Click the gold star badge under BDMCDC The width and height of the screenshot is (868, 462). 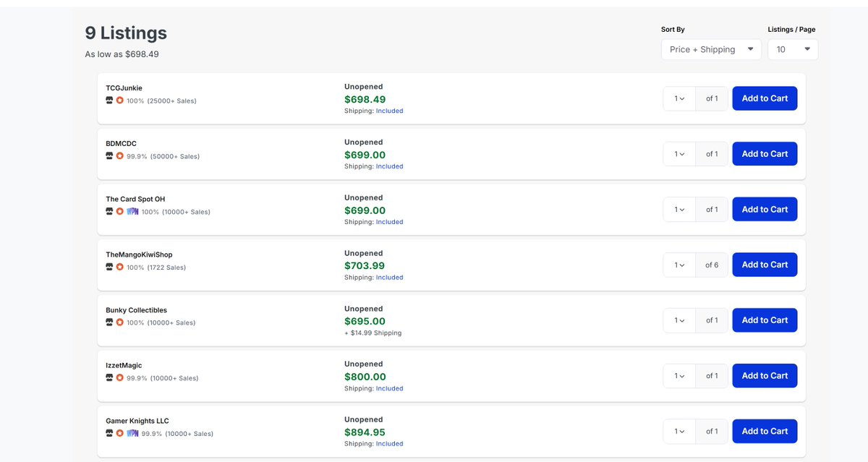coord(120,156)
